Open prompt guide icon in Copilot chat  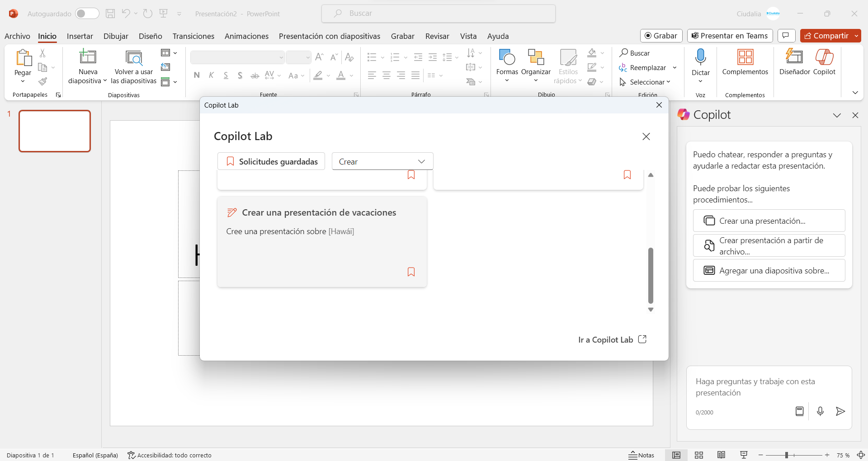799,411
